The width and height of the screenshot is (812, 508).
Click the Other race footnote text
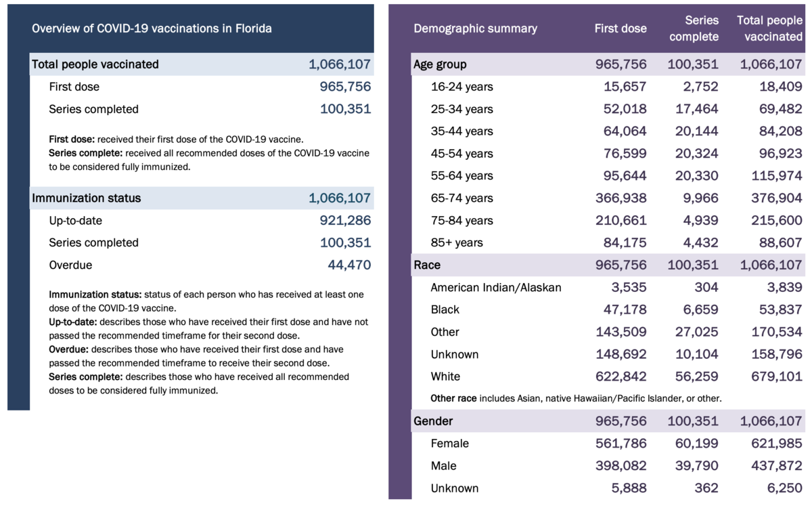pos(576,398)
